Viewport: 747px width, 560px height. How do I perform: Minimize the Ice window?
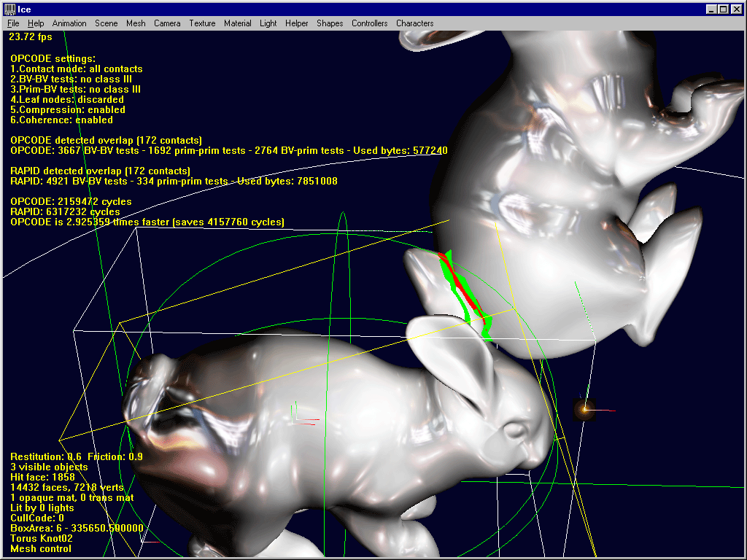(x=711, y=9)
